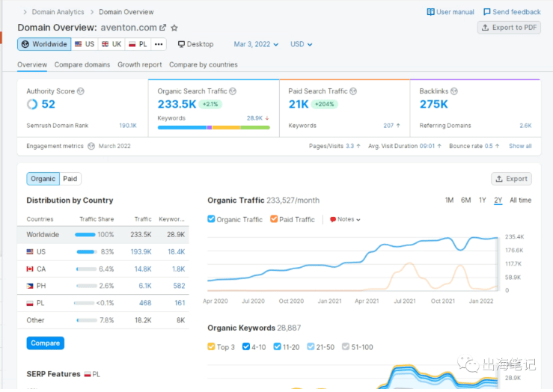The height and width of the screenshot is (392, 553).
Task: Open CA keywords value 1.8K
Action: (178, 269)
